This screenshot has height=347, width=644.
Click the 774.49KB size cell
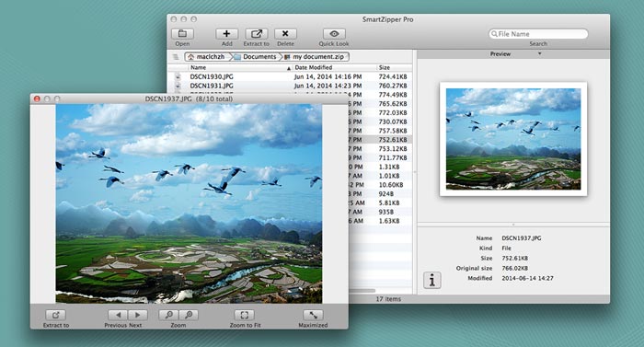coord(393,95)
